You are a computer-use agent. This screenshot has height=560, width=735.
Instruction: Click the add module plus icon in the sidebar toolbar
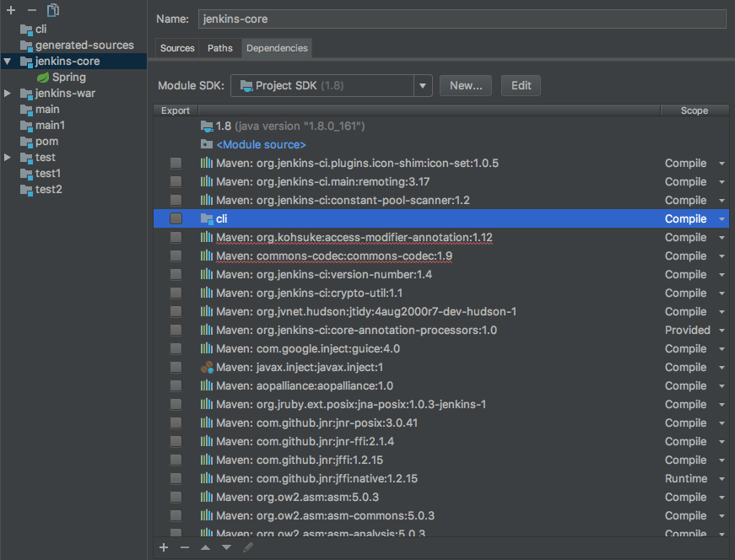pos(11,10)
